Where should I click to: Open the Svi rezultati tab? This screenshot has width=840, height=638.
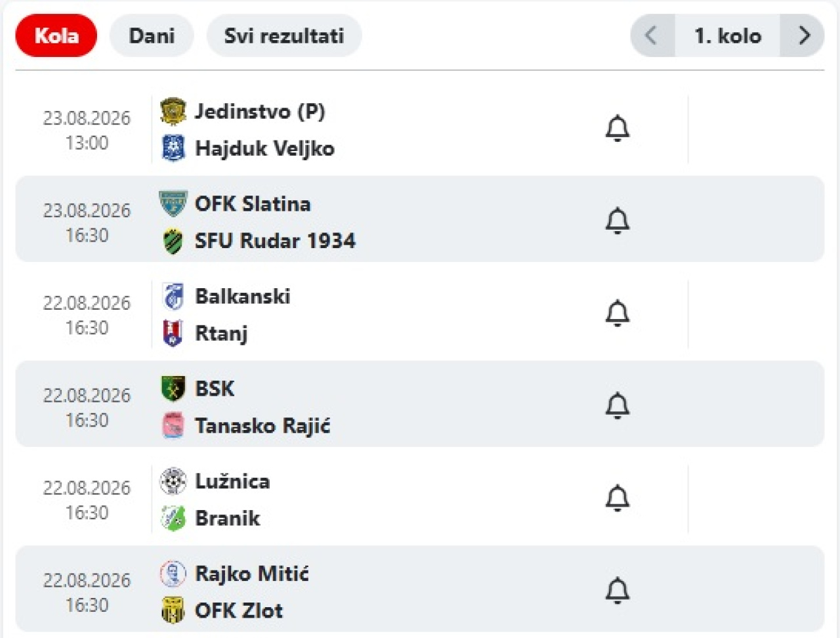284,35
